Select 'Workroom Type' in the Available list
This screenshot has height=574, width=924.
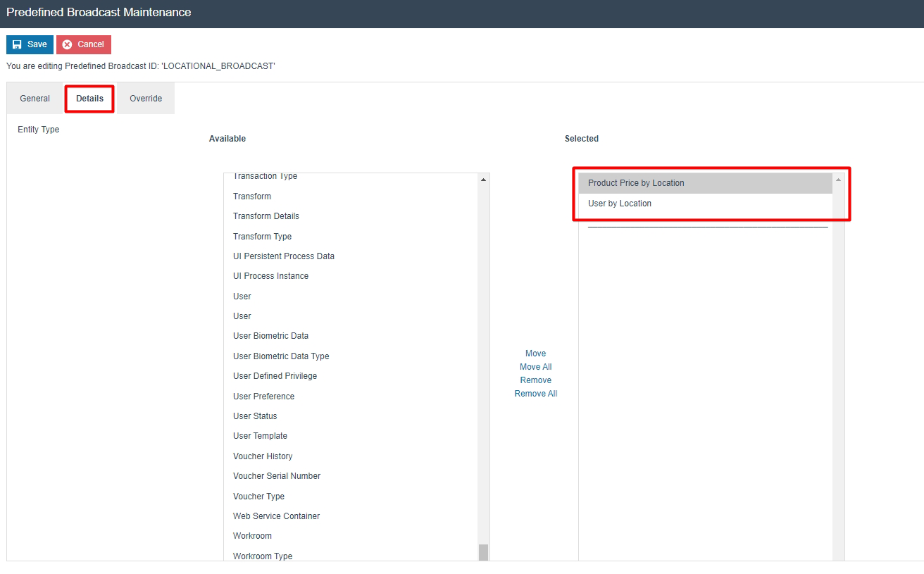pyautogui.click(x=262, y=556)
